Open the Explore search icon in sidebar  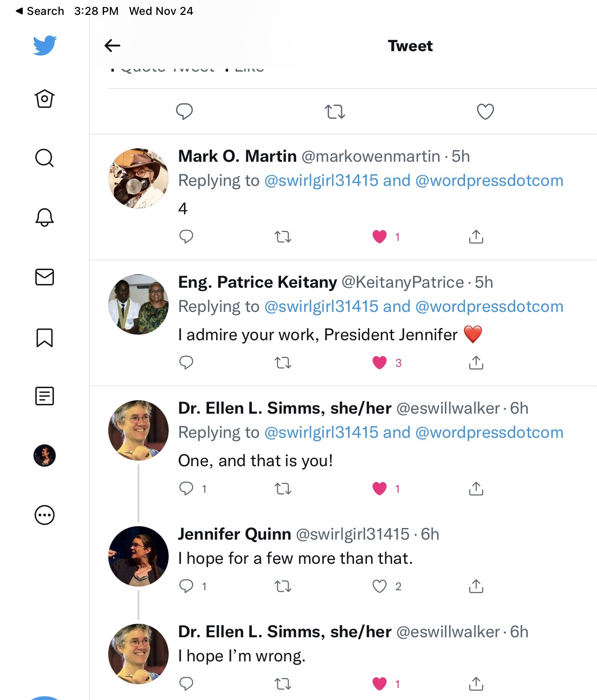pyautogui.click(x=45, y=158)
